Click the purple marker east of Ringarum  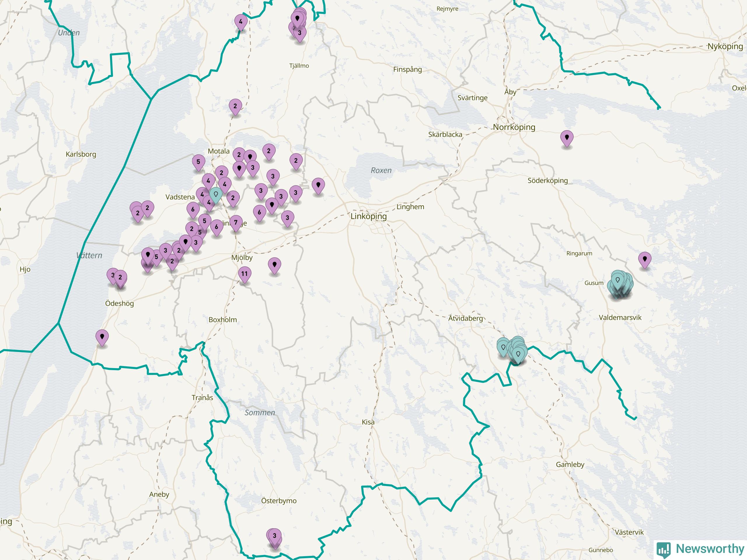[x=645, y=260]
